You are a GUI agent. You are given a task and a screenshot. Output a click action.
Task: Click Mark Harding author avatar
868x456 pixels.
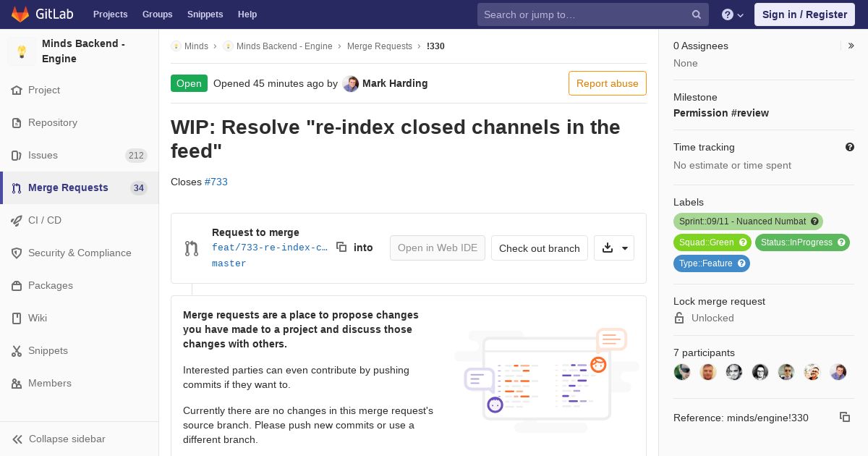(351, 83)
